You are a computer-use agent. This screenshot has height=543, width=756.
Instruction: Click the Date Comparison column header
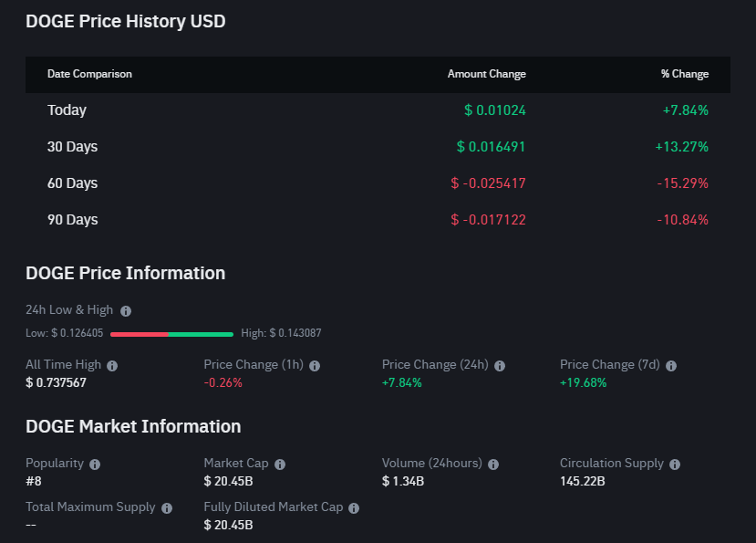click(x=89, y=75)
